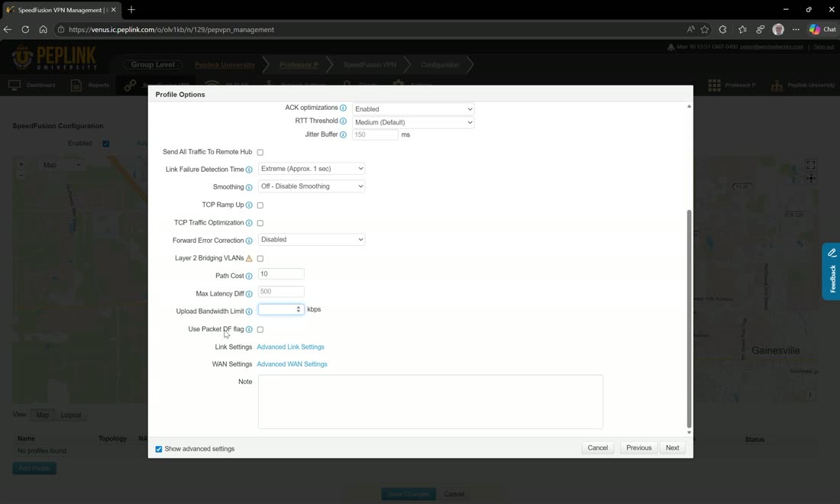Screen dimensions: 840x504
Task: Enable Send All Traffic To Remote Hub
Action: [260, 152]
